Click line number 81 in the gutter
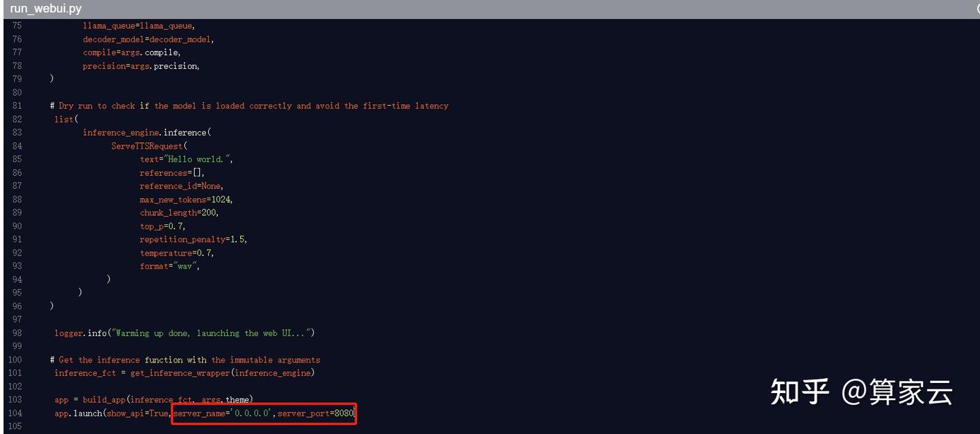Image resolution: width=980 pixels, height=434 pixels. pyautogui.click(x=16, y=106)
